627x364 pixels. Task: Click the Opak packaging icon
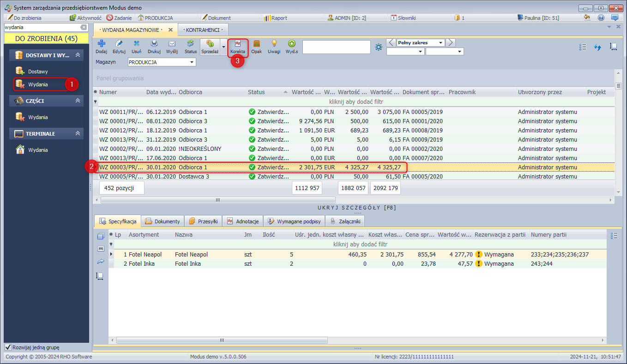pyautogui.click(x=256, y=44)
